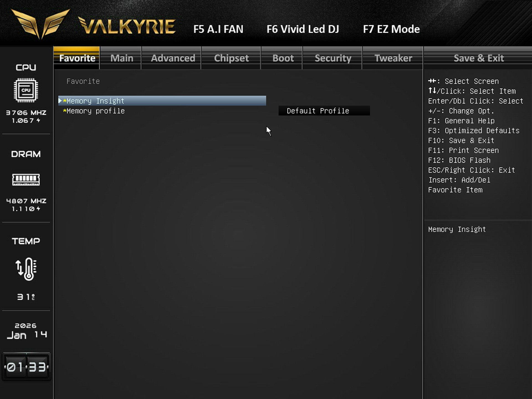Screen dimensions: 532x399
Task: Go to the Save & Exit tab
Action: click(x=478, y=58)
